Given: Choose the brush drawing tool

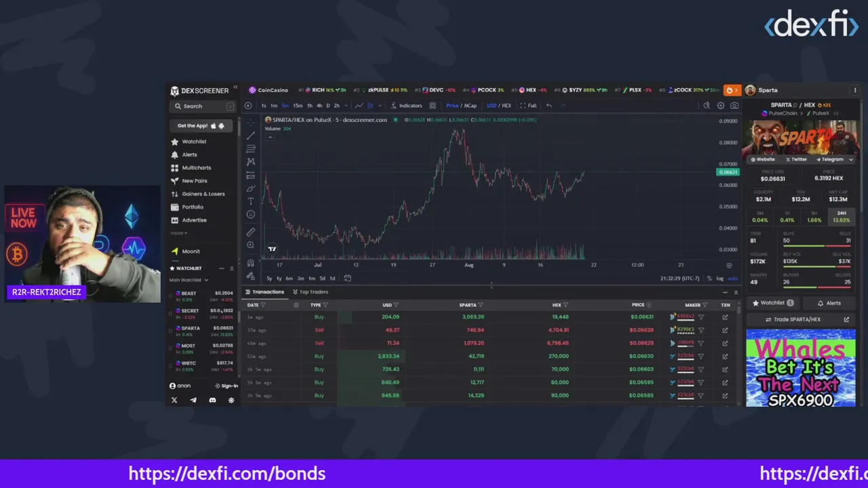Looking at the screenshot, I should (250, 188).
